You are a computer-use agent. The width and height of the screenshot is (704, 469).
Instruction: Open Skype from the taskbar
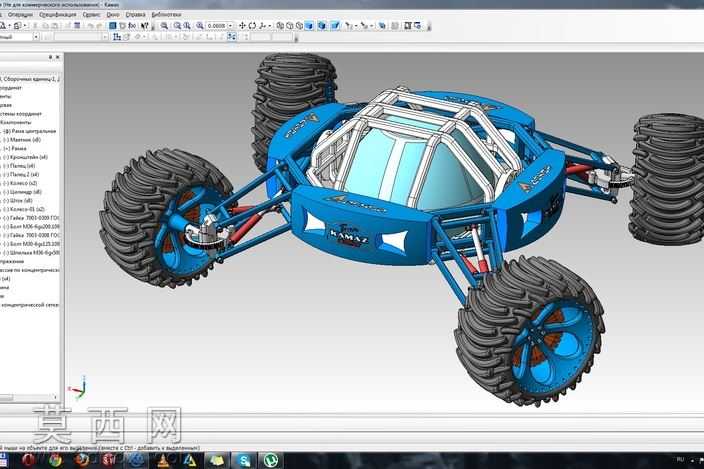pyautogui.click(x=244, y=460)
